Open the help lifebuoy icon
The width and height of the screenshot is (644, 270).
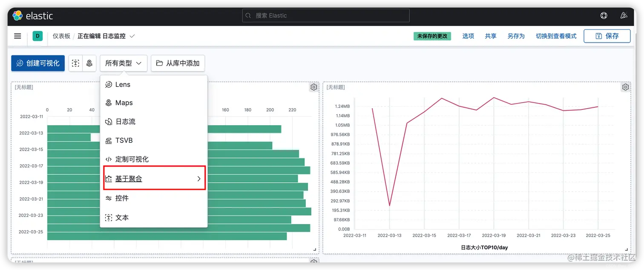click(604, 16)
